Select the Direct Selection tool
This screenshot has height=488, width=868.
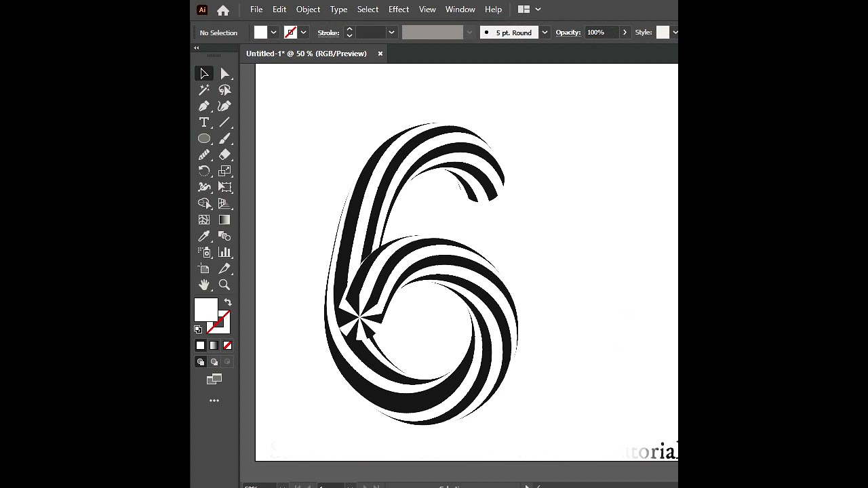225,73
